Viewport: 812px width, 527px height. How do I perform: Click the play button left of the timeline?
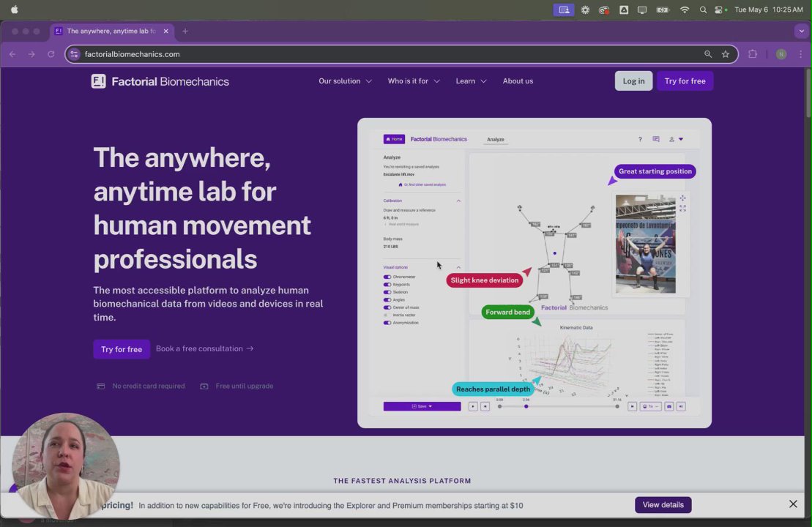[x=473, y=406]
